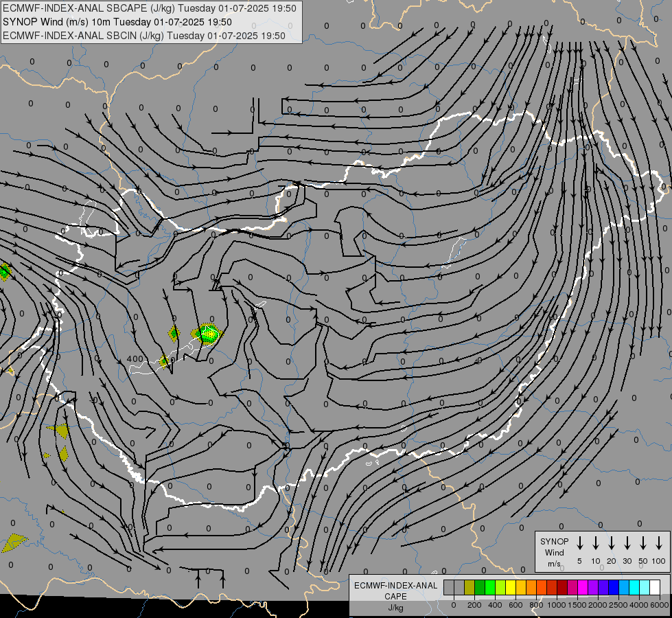
Task: Click the 400 tick label on CAPE scale
Action: pos(495,605)
